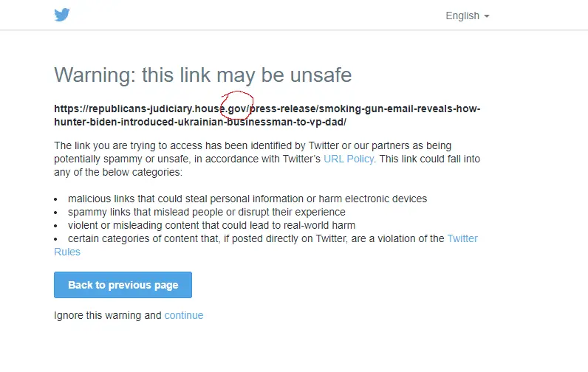Click the Twitter bird logo
The width and height of the screenshot is (588, 372).
(x=62, y=15)
